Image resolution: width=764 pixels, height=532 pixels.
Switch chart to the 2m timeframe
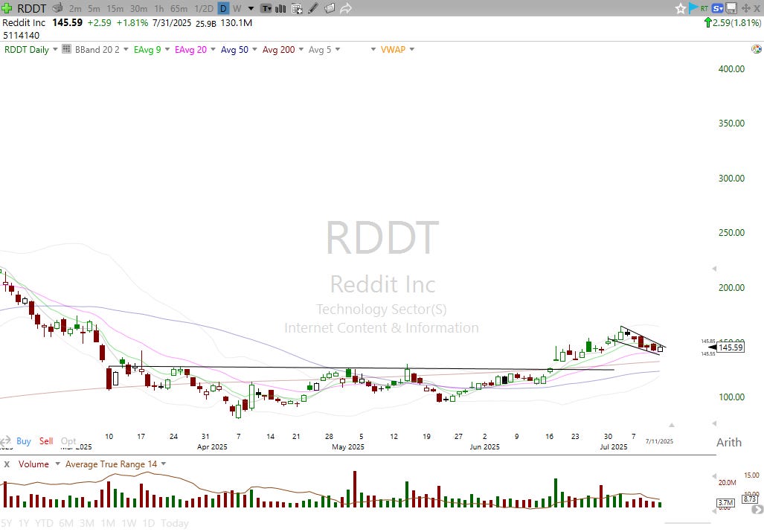coord(75,8)
